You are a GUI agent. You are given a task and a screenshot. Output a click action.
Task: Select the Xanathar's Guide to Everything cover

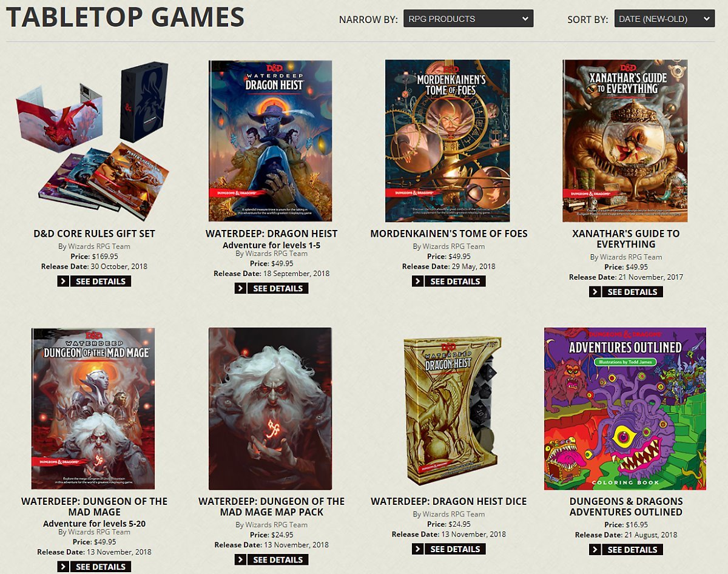[625, 141]
